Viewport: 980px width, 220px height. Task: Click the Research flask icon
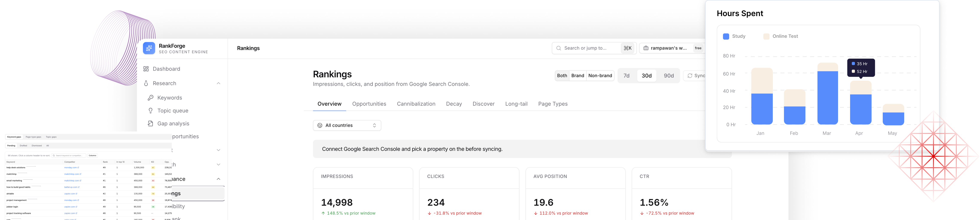point(146,83)
